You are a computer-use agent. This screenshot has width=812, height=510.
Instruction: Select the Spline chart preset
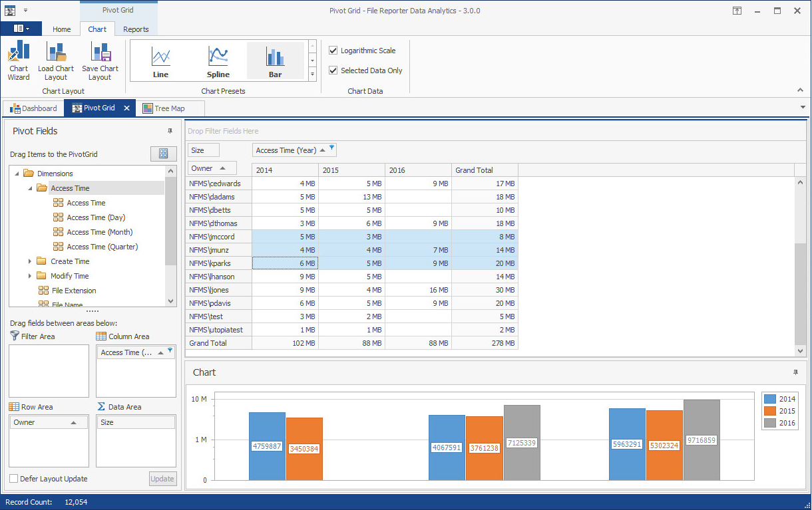coord(218,61)
